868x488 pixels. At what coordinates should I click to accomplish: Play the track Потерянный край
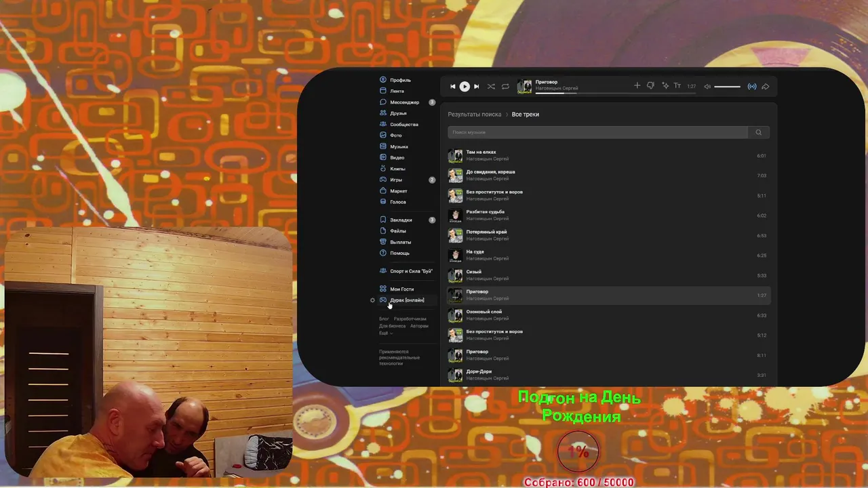click(x=608, y=235)
